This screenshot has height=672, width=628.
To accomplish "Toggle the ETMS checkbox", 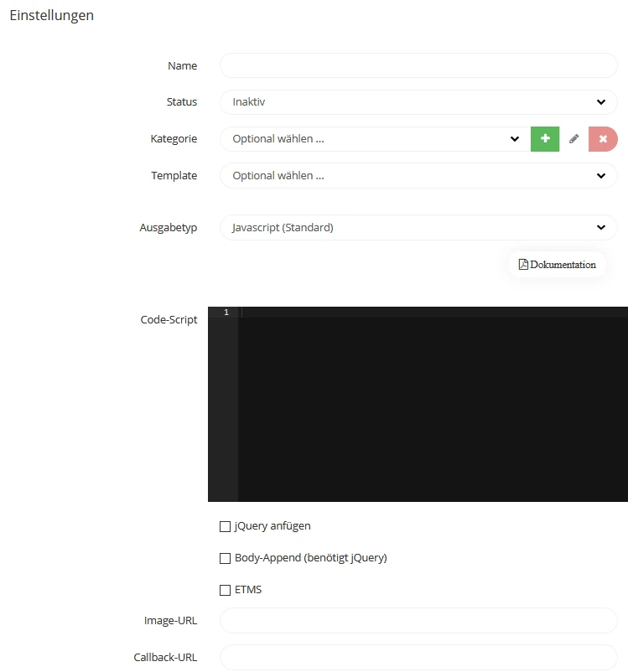I will click(x=225, y=590).
